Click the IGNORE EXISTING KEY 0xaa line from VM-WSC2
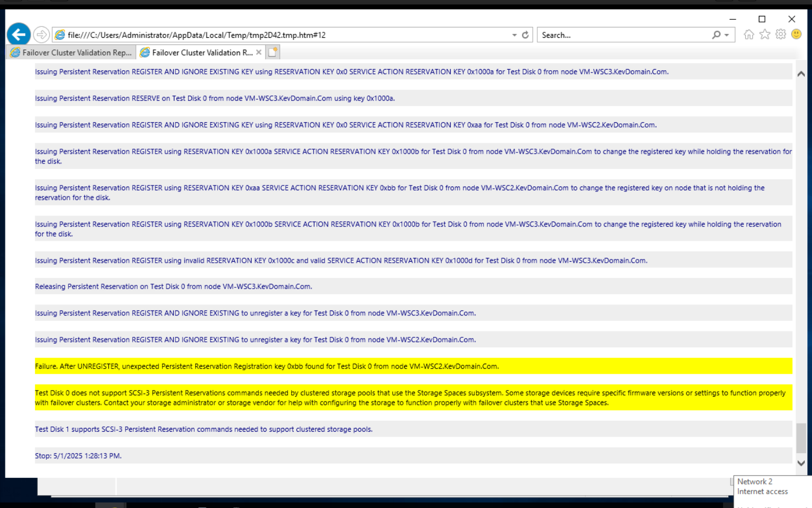This screenshot has height=508, width=812. pos(413,125)
